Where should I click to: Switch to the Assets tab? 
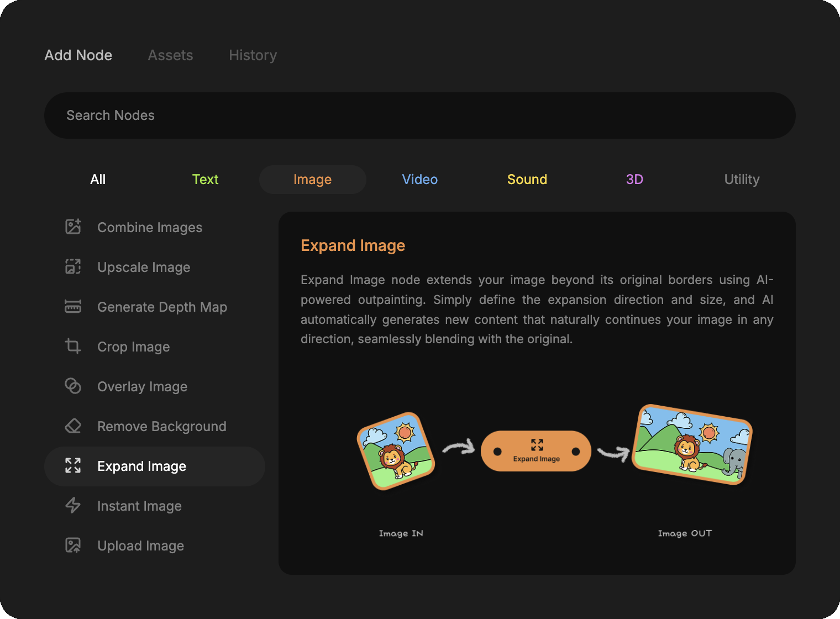(x=170, y=55)
